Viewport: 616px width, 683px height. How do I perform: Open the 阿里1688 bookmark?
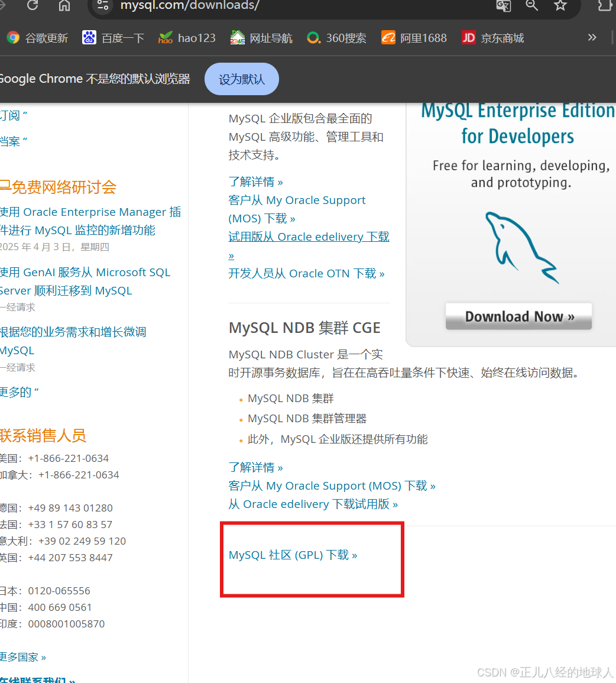(x=414, y=38)
